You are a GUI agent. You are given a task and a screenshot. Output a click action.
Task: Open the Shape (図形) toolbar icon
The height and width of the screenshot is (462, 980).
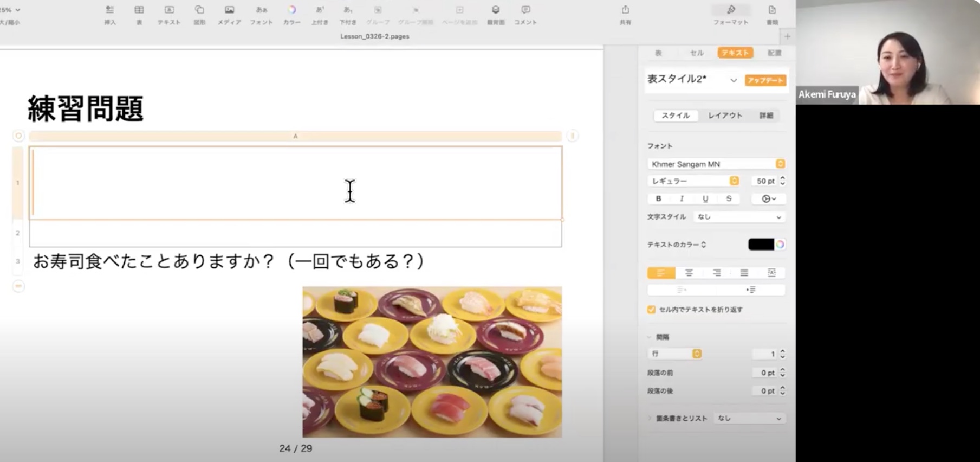pos(199,14)
